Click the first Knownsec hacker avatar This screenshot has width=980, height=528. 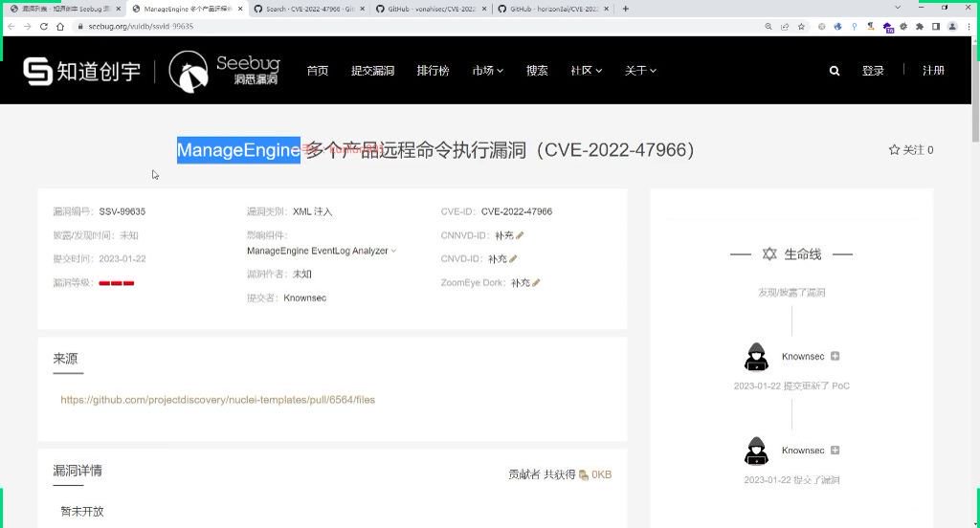point(756,357)
